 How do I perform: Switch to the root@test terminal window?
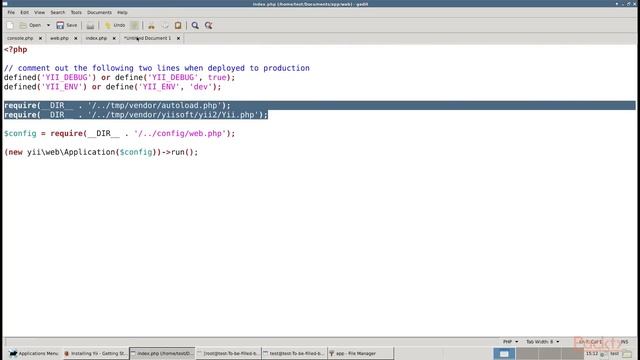(228, 353)
